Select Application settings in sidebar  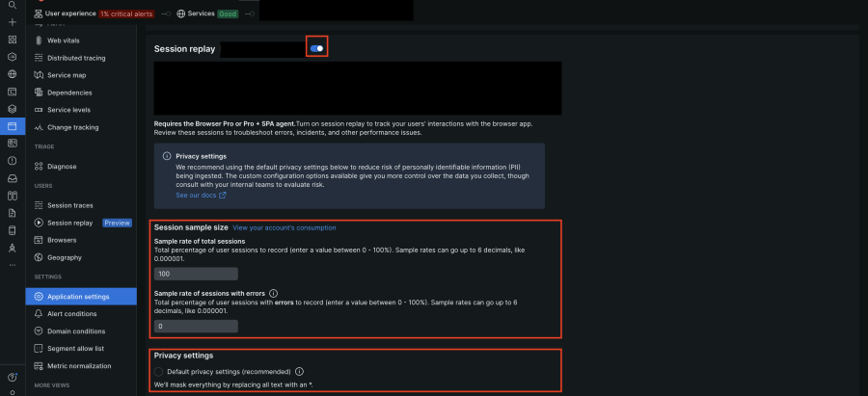click(x=81, y=297)
